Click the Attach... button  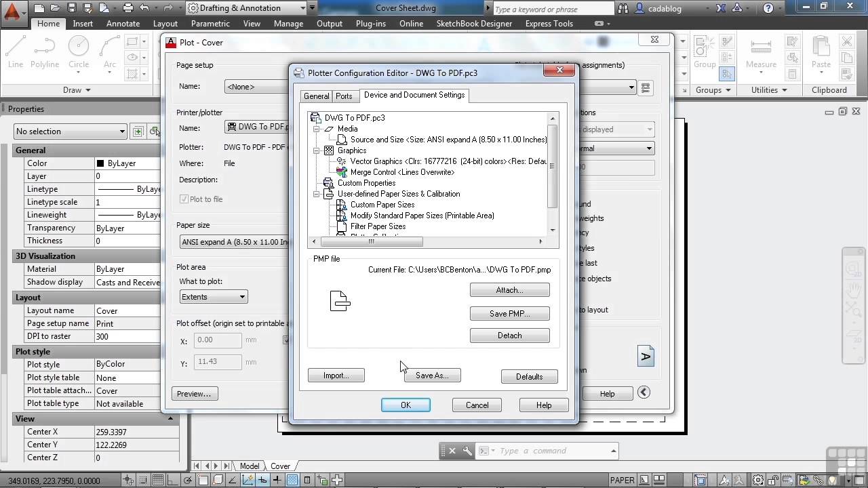click(x=509, y=290)
